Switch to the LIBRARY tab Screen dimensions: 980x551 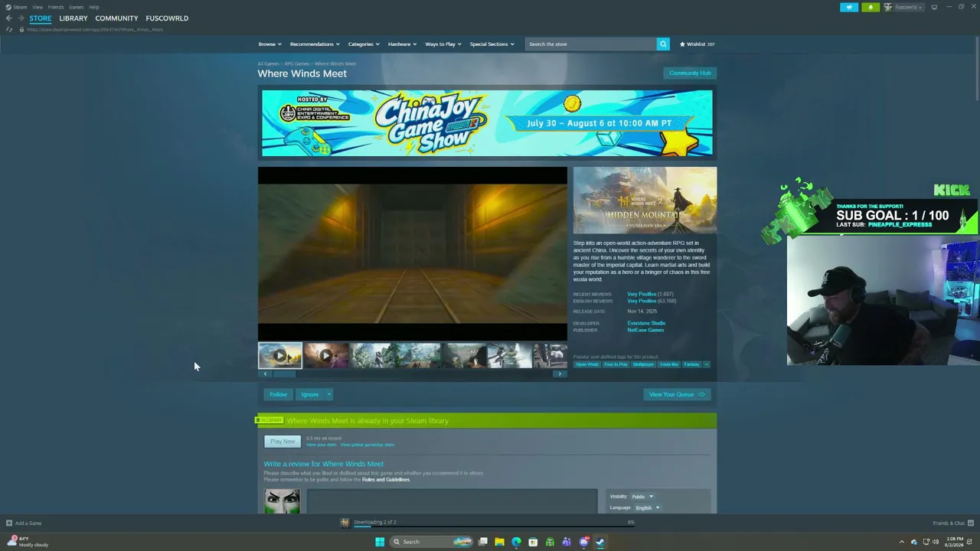73,18
